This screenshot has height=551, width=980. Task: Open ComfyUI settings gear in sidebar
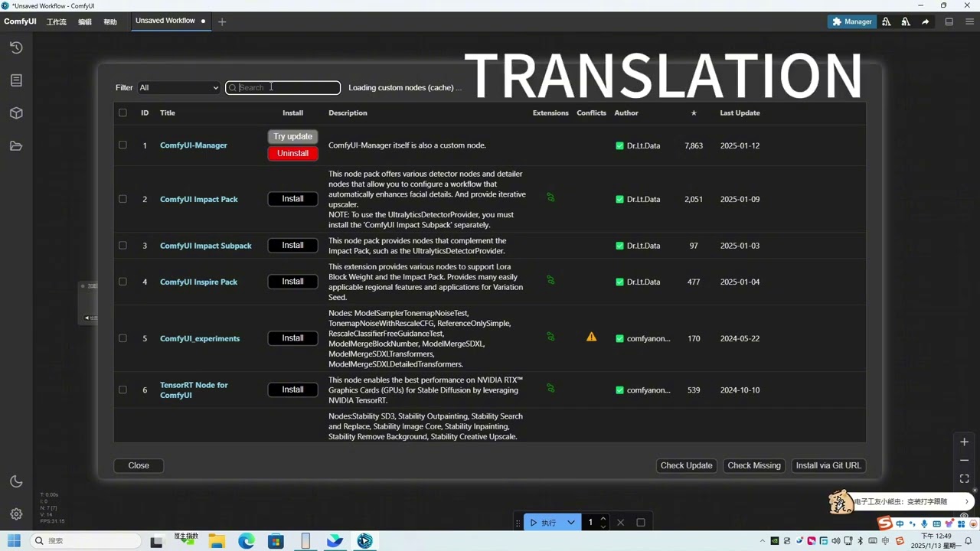coord(16,514)
